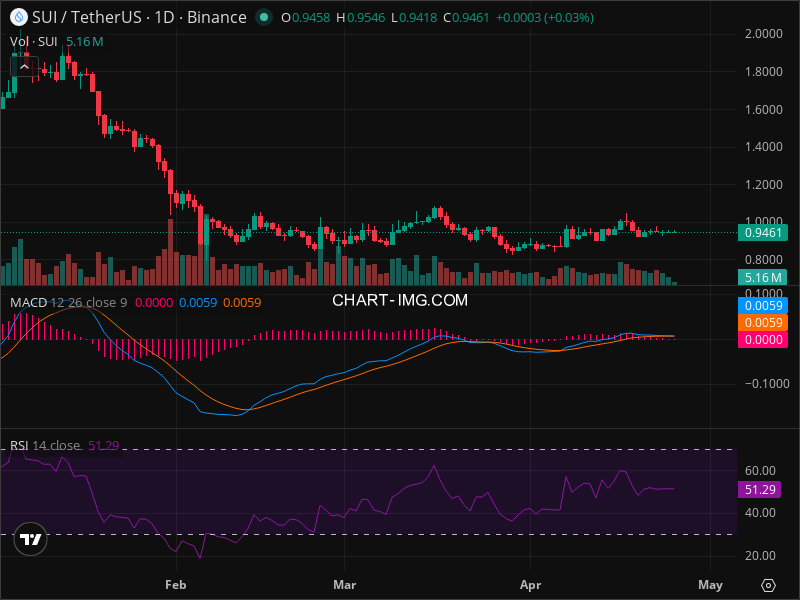800x600 pixels.
Task: Click the green market status dot
Action: (264, 17)
